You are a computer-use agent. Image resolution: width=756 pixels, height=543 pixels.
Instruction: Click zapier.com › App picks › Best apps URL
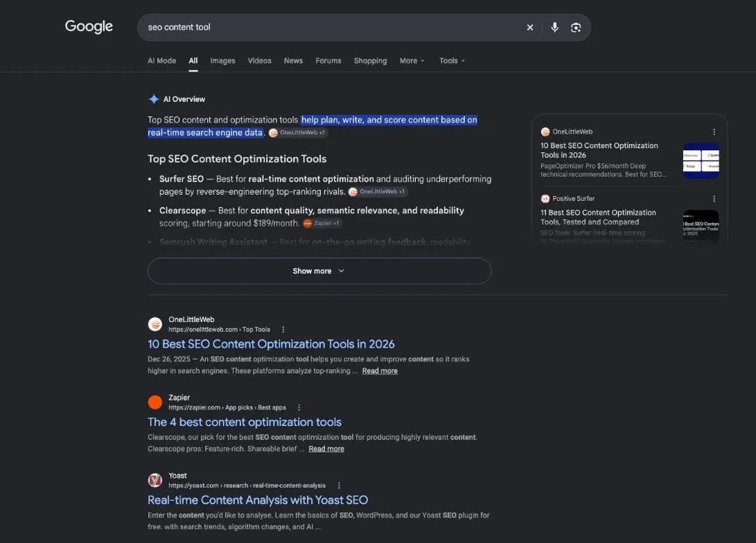227,408
